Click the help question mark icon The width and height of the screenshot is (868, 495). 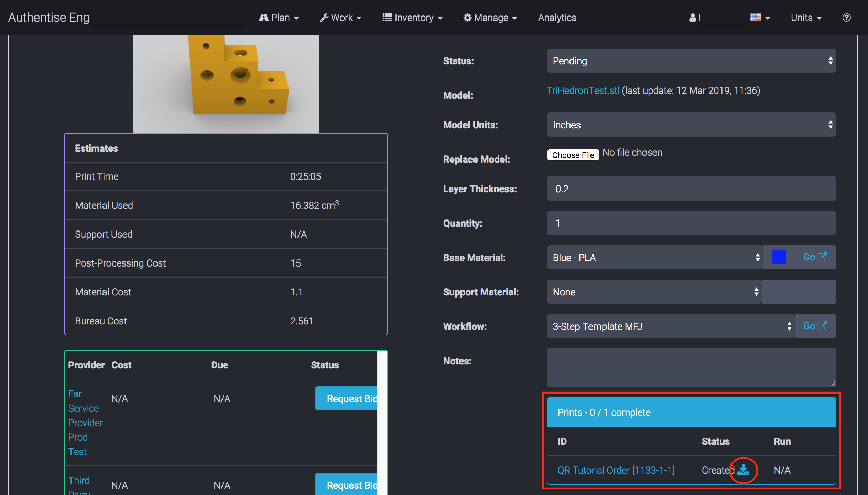click(x=846, y=18)
